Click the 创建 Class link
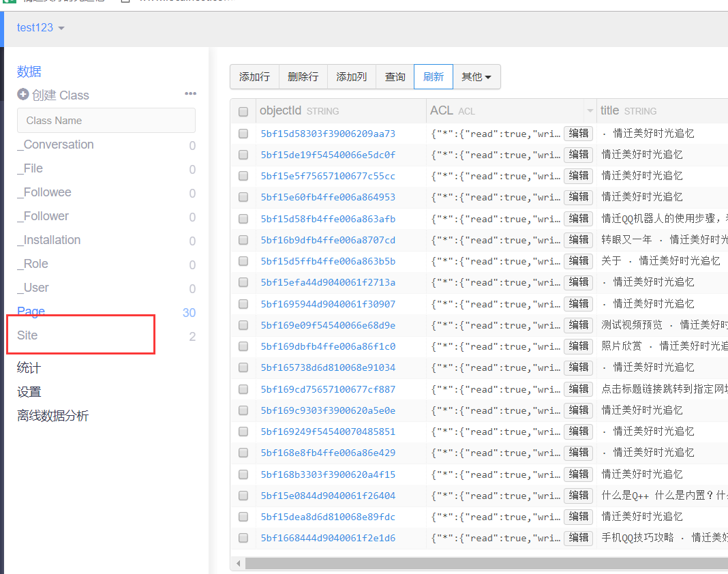 pos(61,95)
